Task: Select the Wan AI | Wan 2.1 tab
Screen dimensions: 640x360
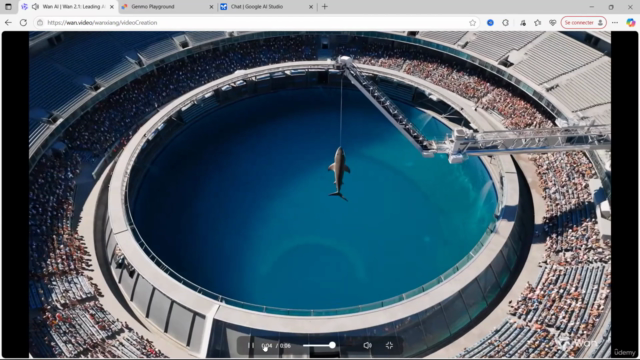Action: (68, 7)
